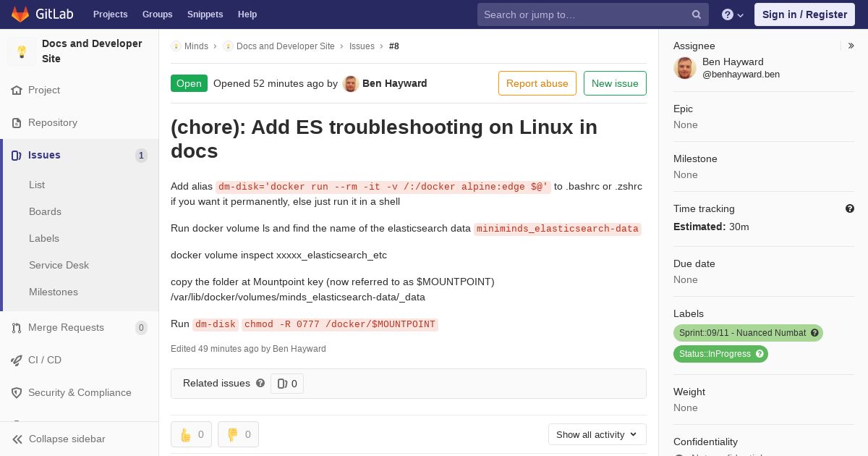Click help icon on Status::InProgress label
The image size is (868, 456).
click(x=759, y=354)
